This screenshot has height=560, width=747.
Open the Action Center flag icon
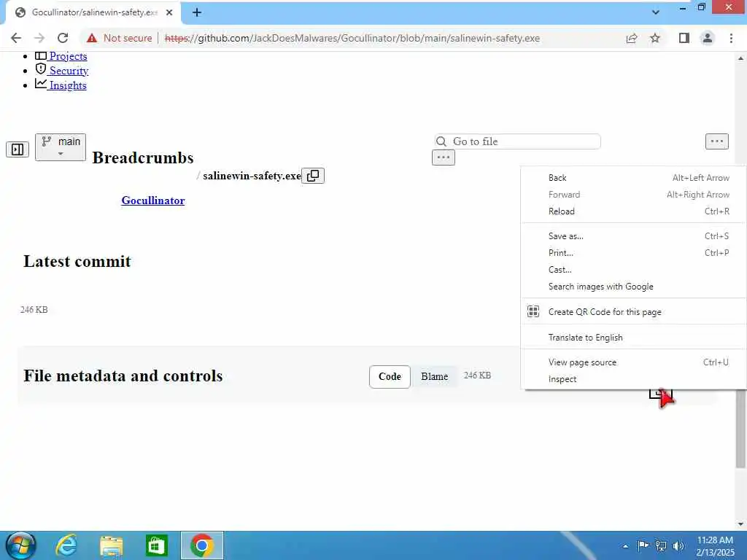pyautogui.click(x=643, y=545)
